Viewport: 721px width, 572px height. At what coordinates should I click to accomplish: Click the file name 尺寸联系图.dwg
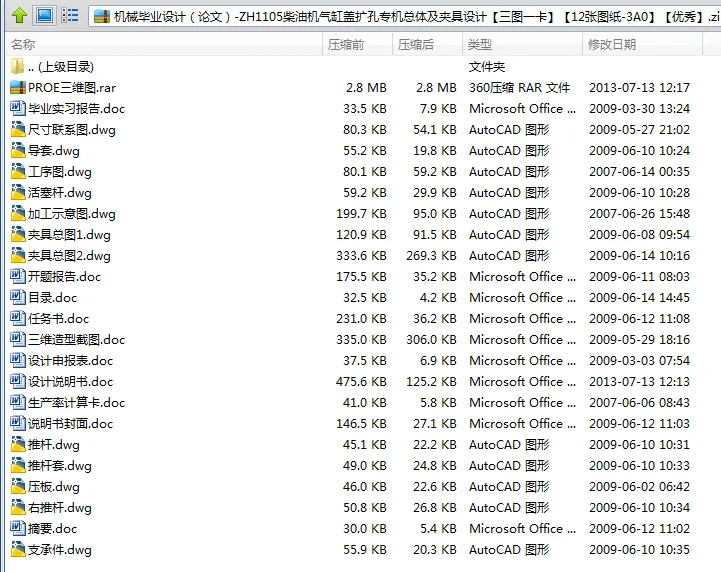tap(72, 130)
